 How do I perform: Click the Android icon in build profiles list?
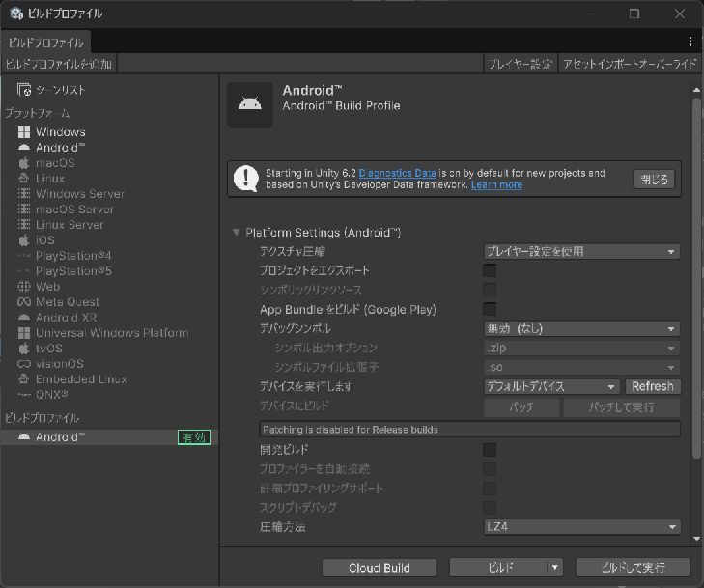(x=24, y=436)
